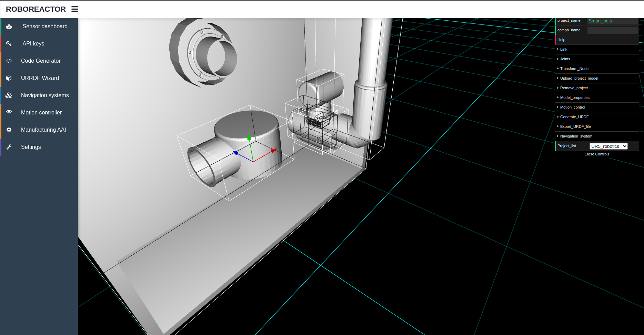The width and height of the screenshot is (644, 335).
Task: Toggle the hamburger menu next to ROBOREACTOR
Action: pos(74,9)
